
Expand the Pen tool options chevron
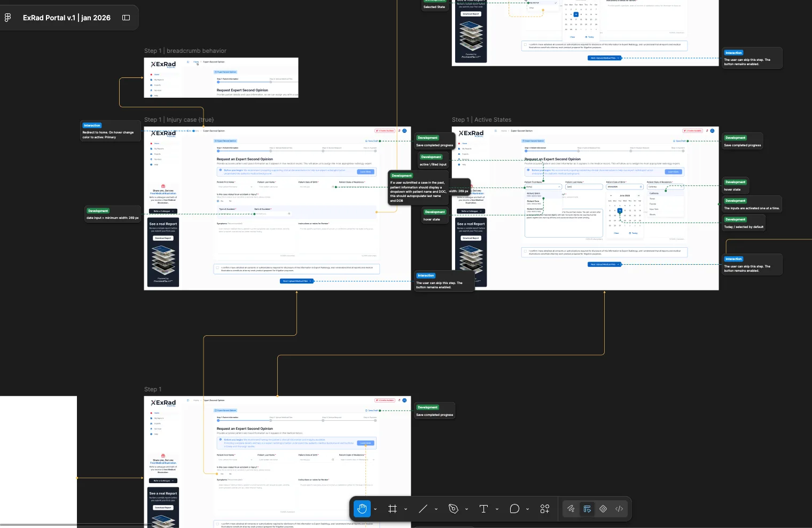[466, 509]
